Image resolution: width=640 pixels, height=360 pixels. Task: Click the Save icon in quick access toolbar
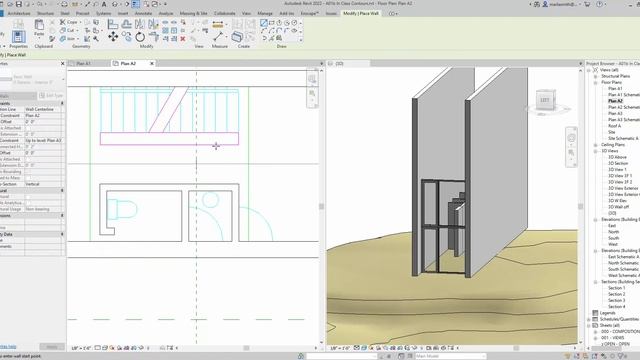point(18,4)
